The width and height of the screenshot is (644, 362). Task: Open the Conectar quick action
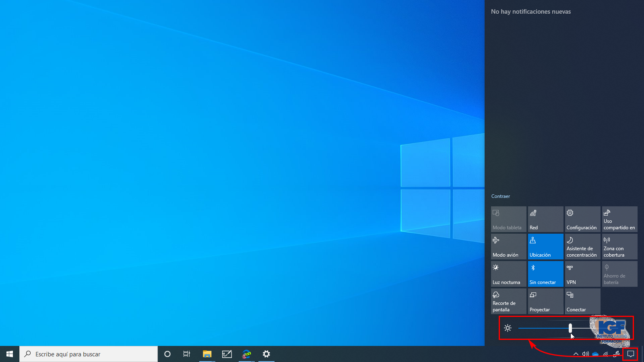pos(582,301)
